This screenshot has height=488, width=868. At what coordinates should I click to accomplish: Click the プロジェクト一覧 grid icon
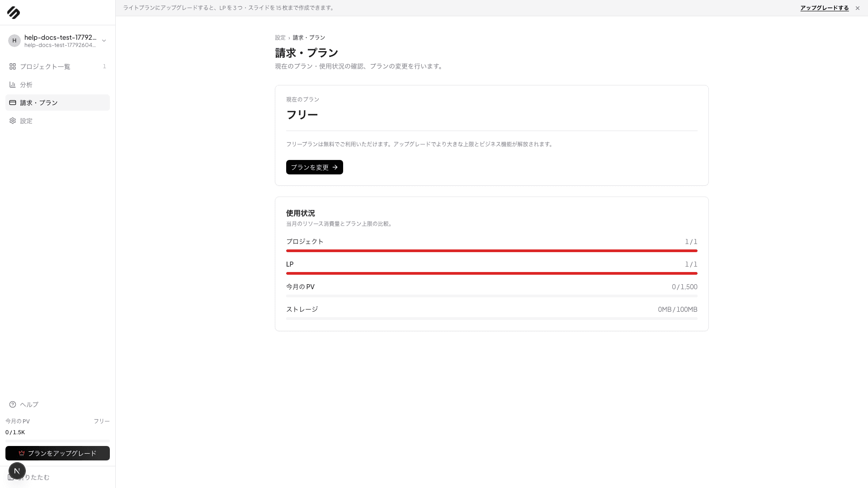tap(13, 66)
